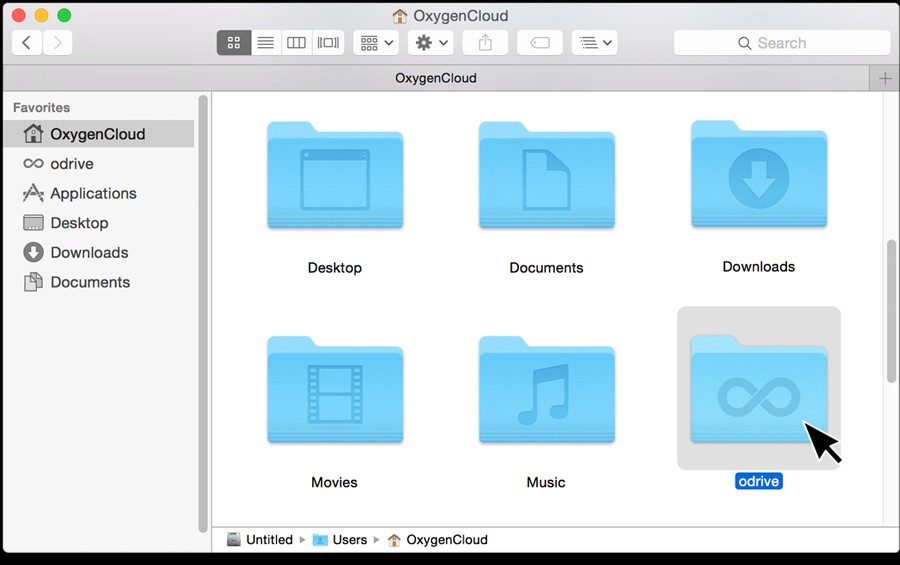Switch to Cover Flow view

[x=328, y=43]
